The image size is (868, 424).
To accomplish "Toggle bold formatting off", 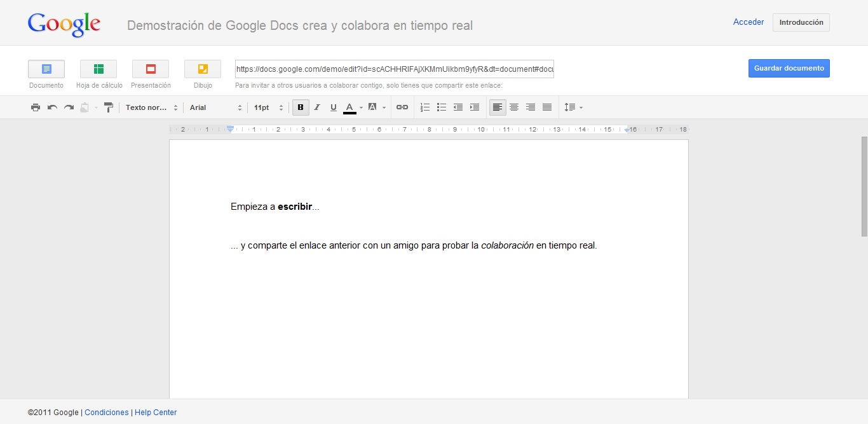I will pyautogui.click(x=301, y=107).
